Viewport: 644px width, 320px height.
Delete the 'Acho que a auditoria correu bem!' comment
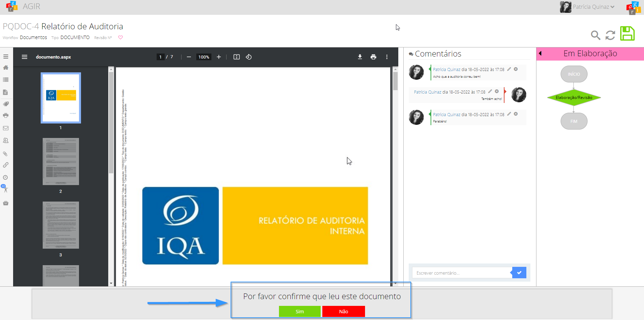516,69
